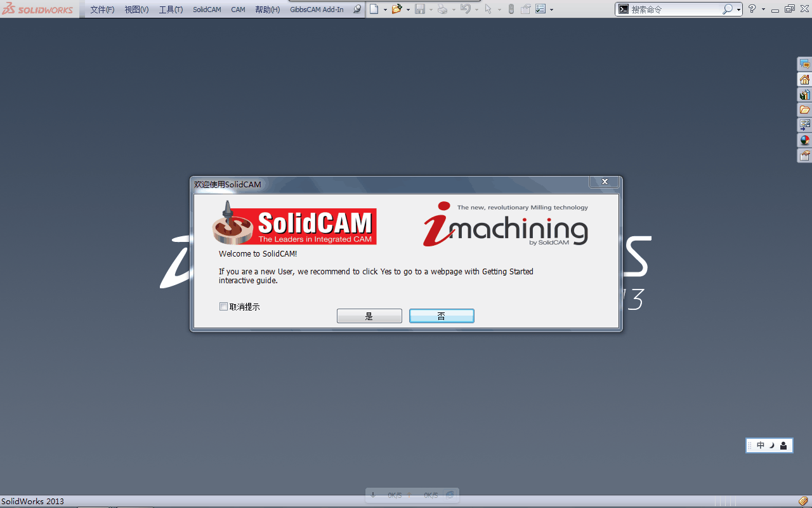Click the command prompt icon in search box
The image size is (812, 508).
[x=624, y=10]
